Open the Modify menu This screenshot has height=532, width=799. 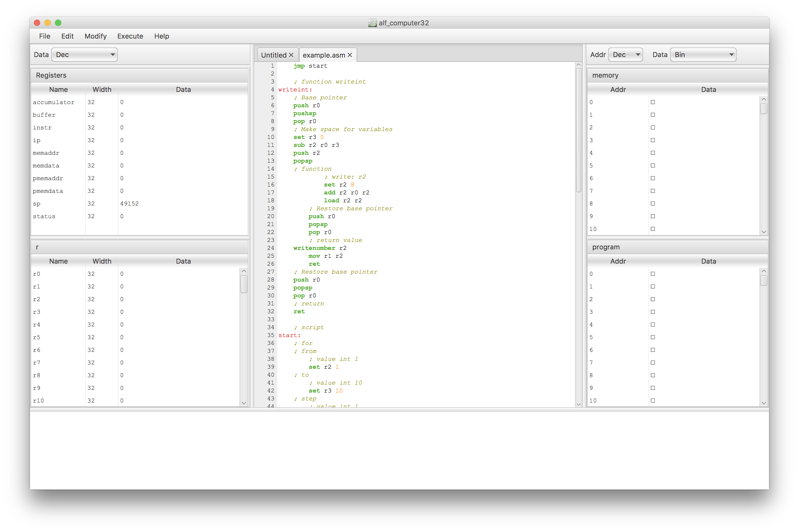[x=96, y=36]
